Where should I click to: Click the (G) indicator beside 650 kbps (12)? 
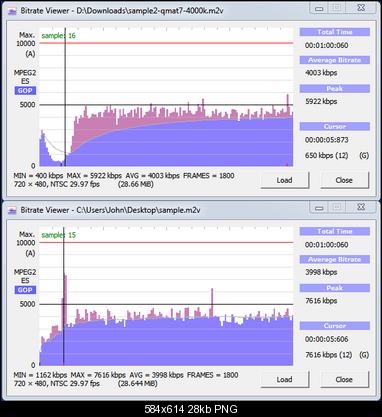[x=364, y=156]
